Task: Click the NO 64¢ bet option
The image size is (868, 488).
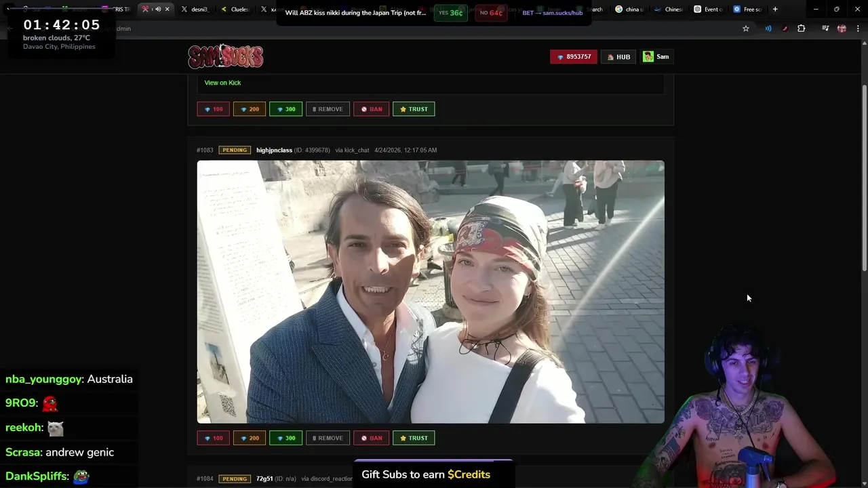Action: point(491,13)
